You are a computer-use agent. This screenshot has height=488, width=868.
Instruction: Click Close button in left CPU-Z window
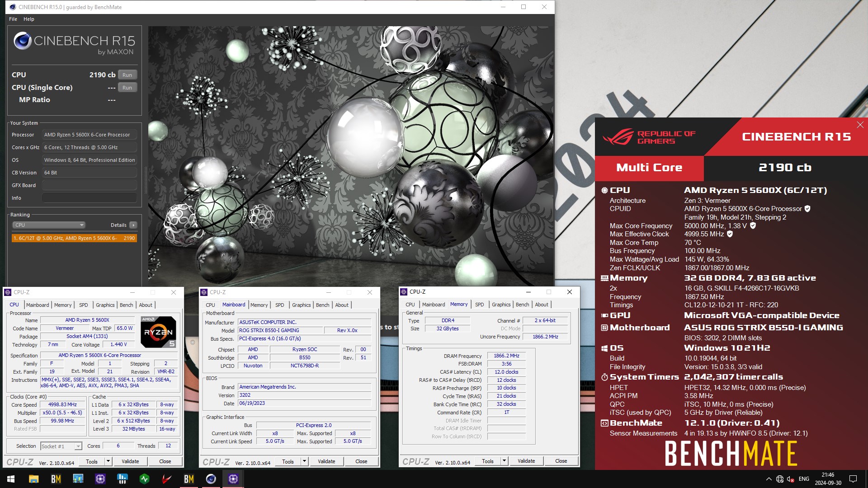coord(165,461)
